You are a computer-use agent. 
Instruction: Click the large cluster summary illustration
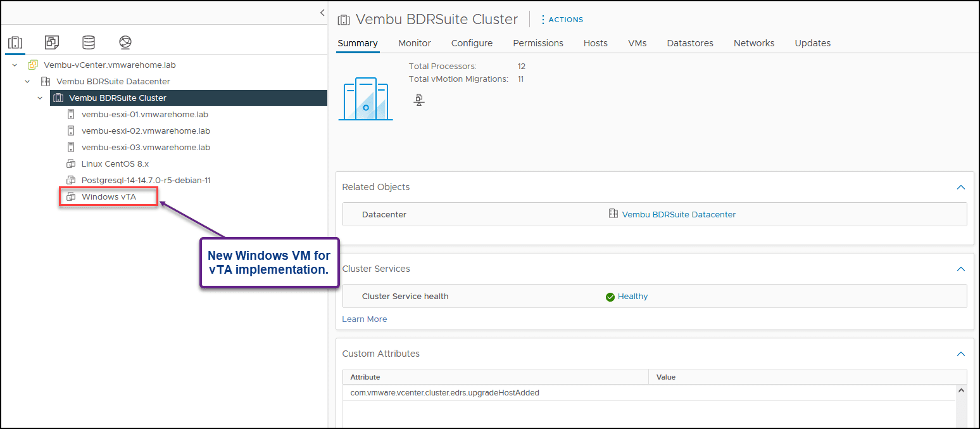(x=365, y=99)
